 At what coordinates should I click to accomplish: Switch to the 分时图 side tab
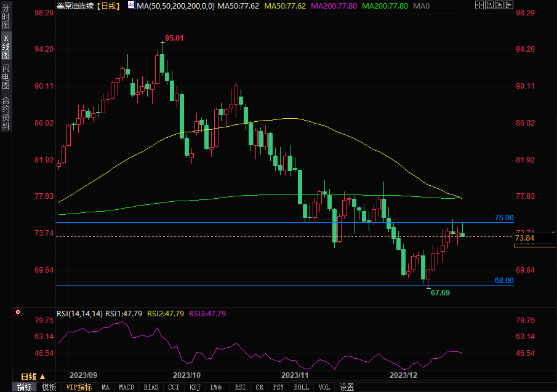click(x=6, y=21)
